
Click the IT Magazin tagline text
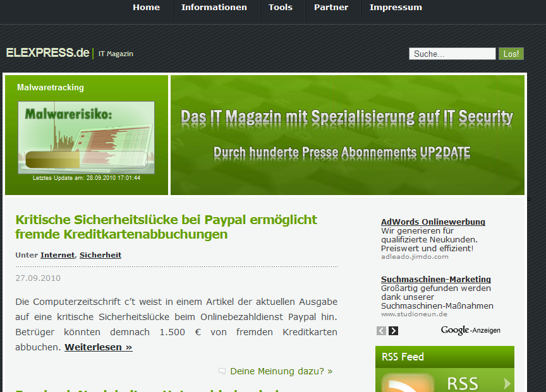[x=116, y=54]
